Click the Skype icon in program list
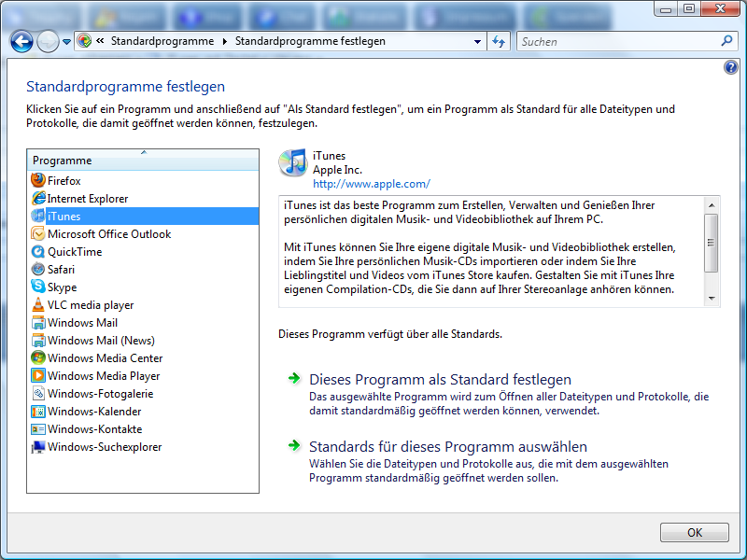 click(x=38, y=287)
